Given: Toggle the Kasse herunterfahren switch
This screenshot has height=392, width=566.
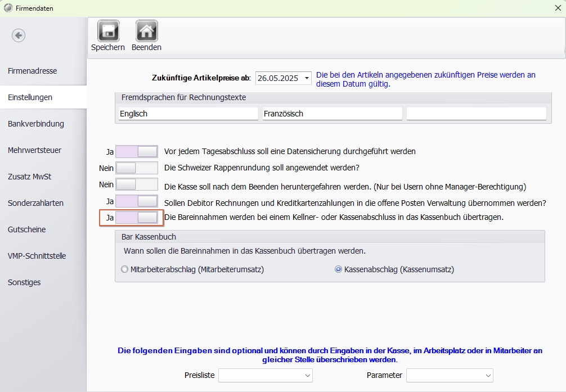Looking at the screenshot, I should (x=136, y=184).
